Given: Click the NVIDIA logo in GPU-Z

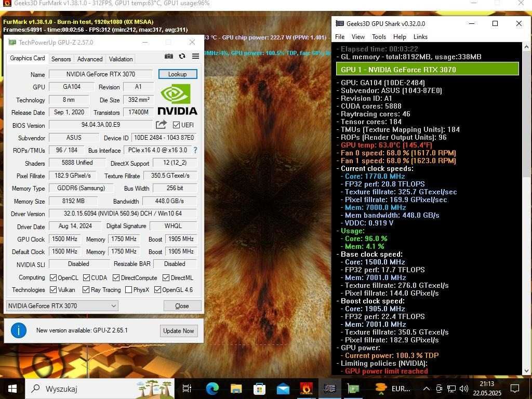Looking at the screenshot, I should click(178, 100).
